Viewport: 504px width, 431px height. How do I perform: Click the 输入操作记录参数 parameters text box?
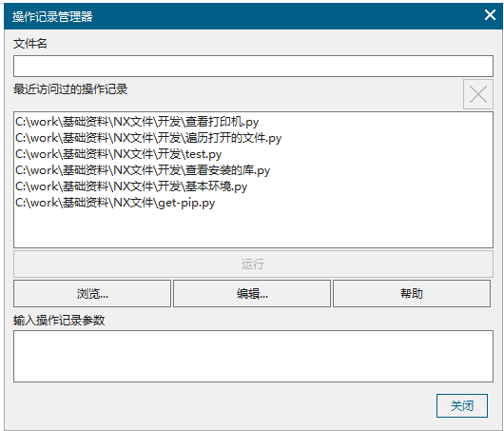(x=253, y=357)
